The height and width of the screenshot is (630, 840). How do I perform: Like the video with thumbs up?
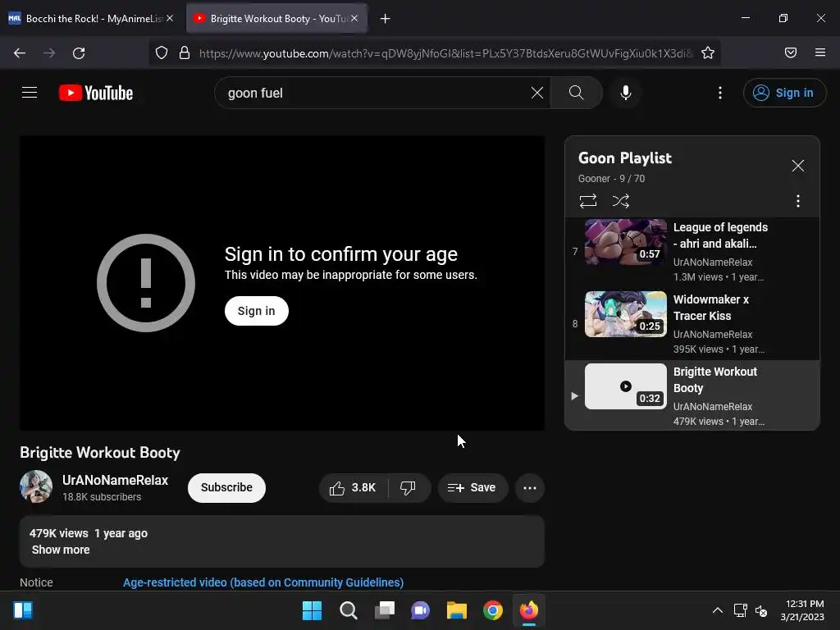(x=353, y=487)
